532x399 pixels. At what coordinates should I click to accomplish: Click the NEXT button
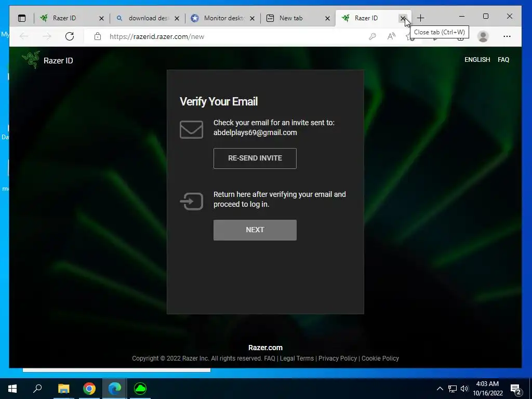pyautogui.click(x=255, y=230)
